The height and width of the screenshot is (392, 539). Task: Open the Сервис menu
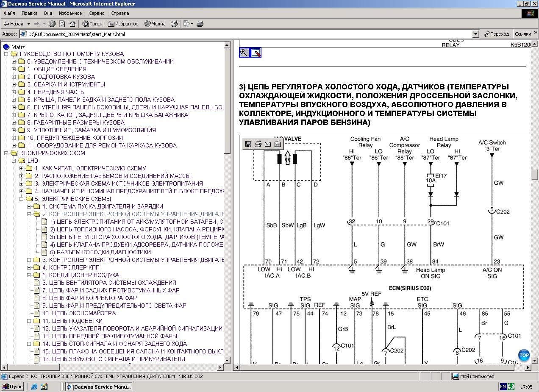coord(96,14)
